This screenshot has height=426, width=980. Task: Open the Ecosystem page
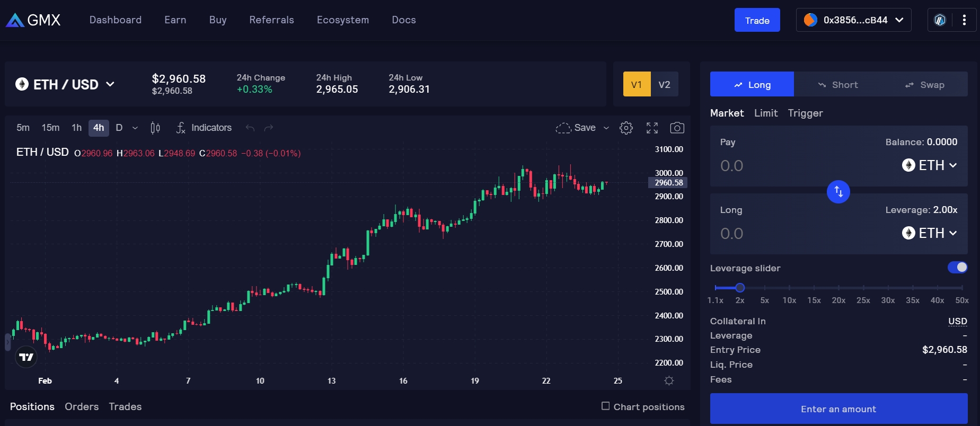[343, 20]
